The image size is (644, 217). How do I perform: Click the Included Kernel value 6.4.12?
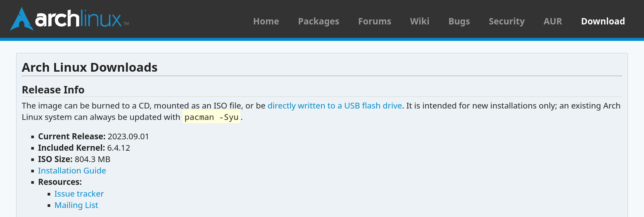click(x=119, y=148)
